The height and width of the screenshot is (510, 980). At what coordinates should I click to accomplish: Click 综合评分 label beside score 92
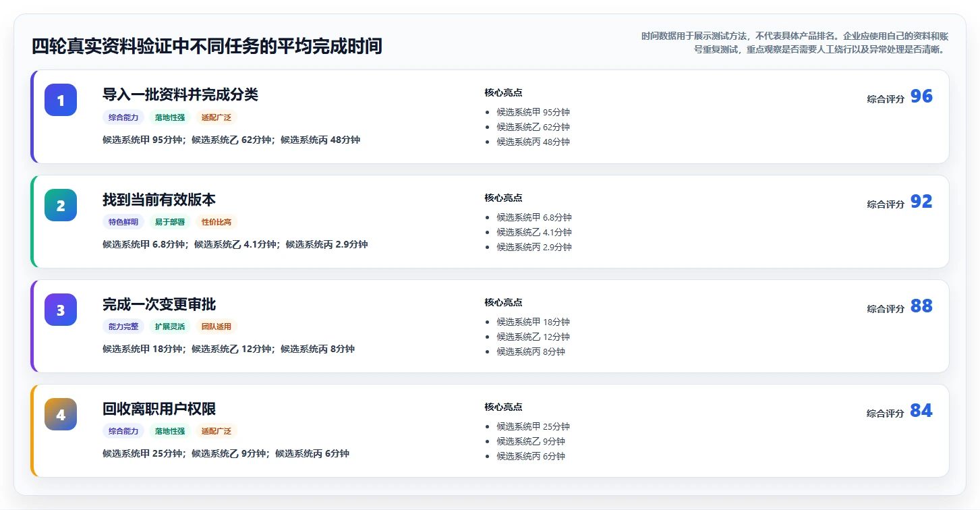[x=886, y=204]
